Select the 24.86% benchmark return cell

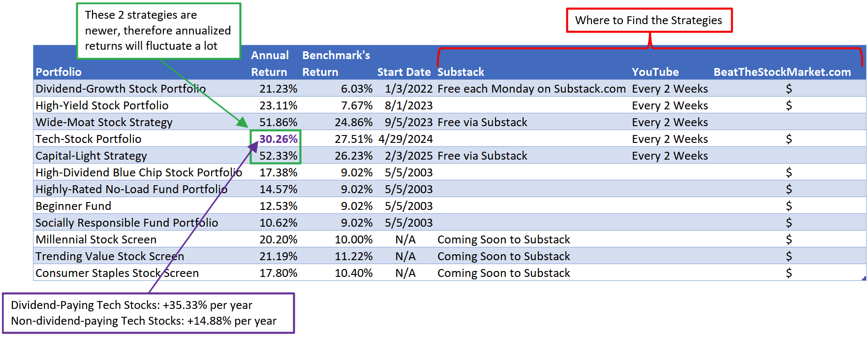354,122
